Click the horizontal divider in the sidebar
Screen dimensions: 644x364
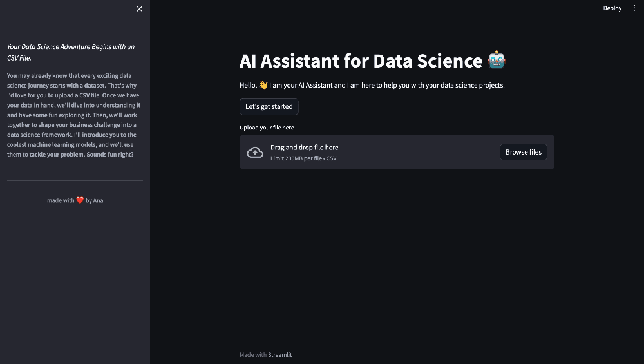click(x=75, y=180)
